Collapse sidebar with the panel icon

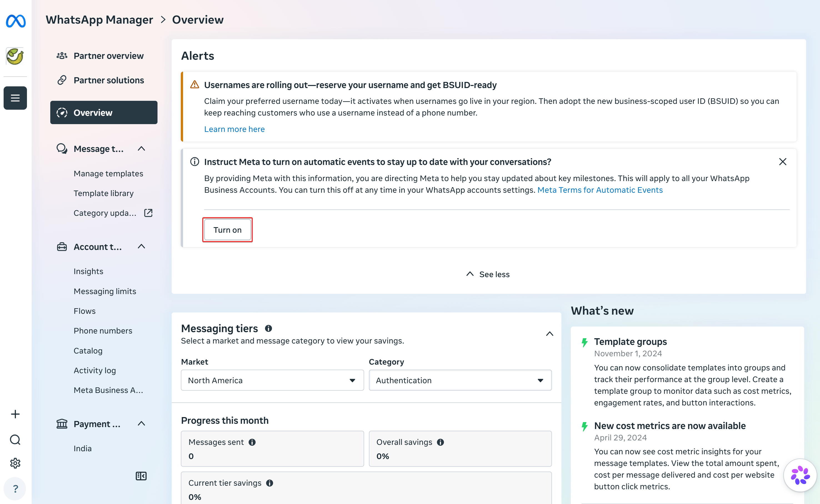[x=141, y=476]
